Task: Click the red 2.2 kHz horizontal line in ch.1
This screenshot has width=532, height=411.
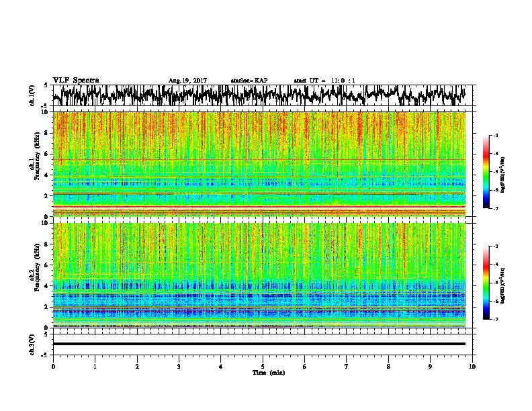Action: [259, 193]
